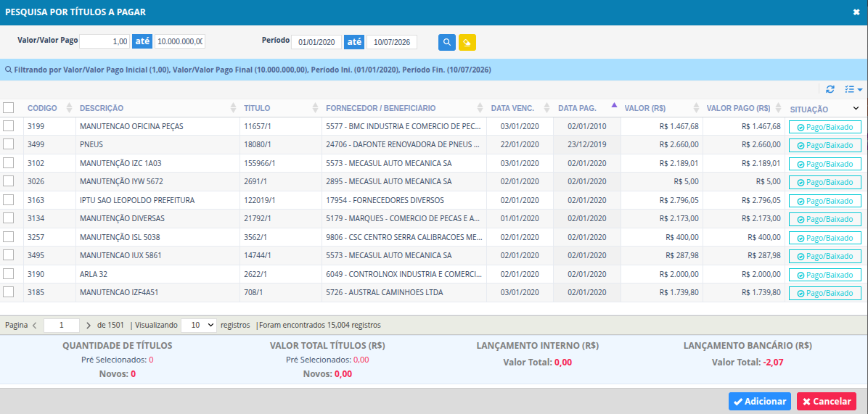Open the records-per-page dropdown

point(198,325)
